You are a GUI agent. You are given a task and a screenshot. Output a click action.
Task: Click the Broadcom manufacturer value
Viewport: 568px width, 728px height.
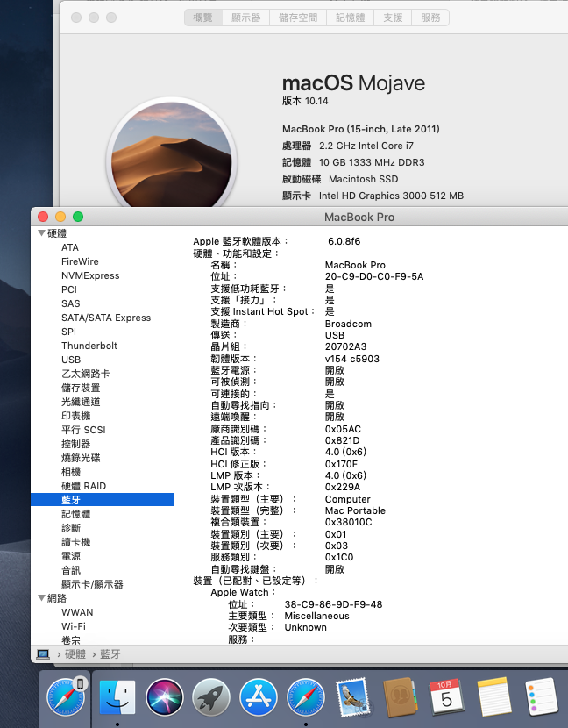(348, 324)
